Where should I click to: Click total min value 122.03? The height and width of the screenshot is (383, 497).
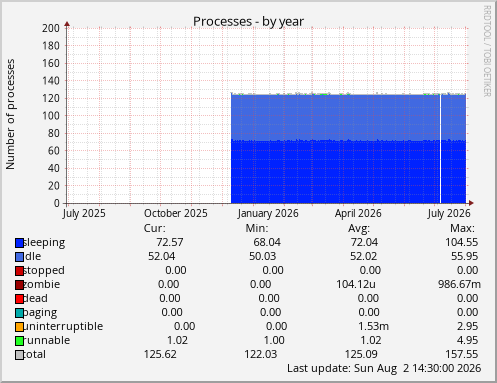pyautogui.click(x=261, y=354)
